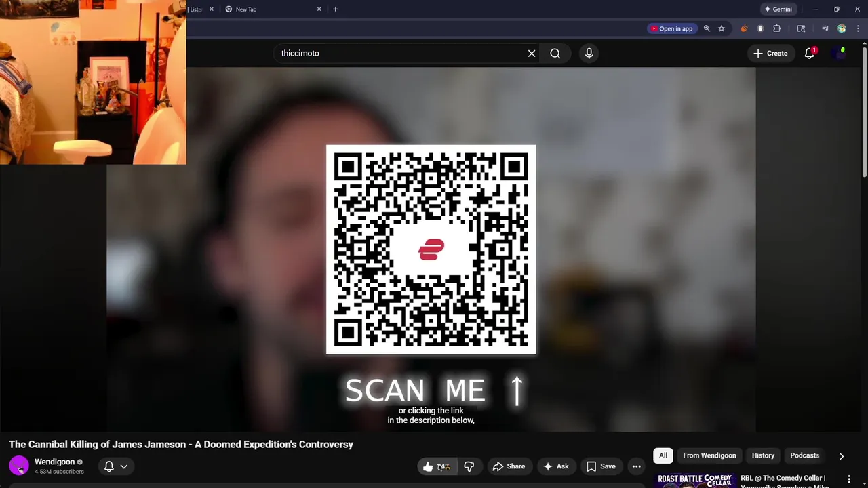Open more actions three-dot menu below video
Image resolution: width=868 pixels, height=488 pixels.
[x=636, y=466]
